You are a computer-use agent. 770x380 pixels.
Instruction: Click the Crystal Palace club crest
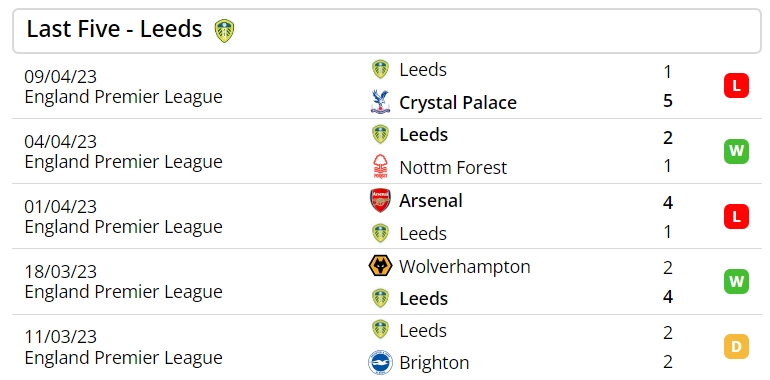pyautogui.click(x=380, y=102)
